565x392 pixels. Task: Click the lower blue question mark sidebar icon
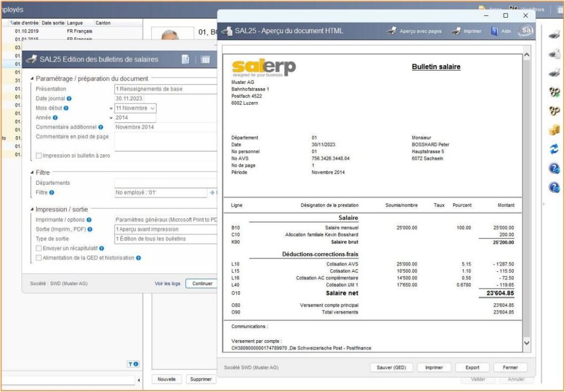click(x=554, y=187)
